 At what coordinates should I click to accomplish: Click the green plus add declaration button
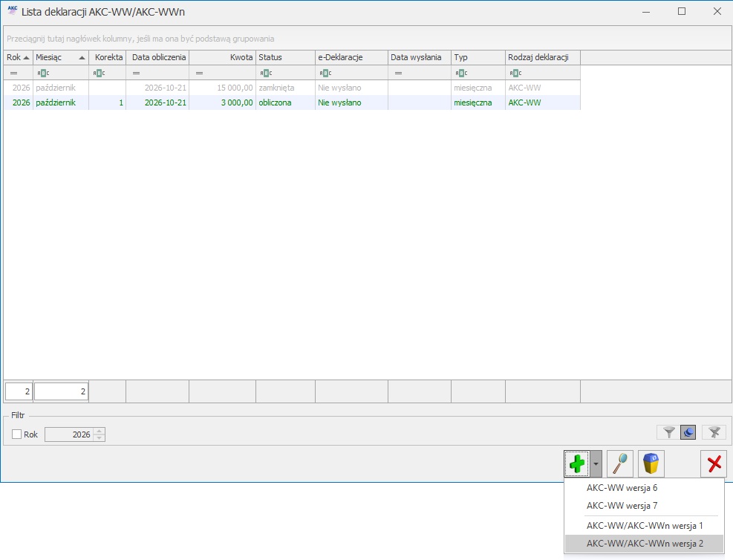tap(577, 463)
